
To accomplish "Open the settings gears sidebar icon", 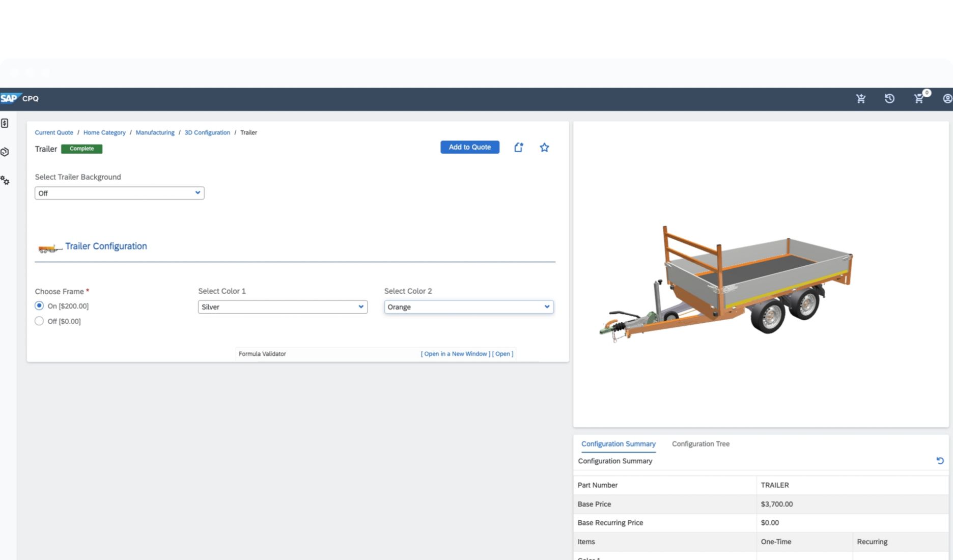I will [x=5, y=181].
